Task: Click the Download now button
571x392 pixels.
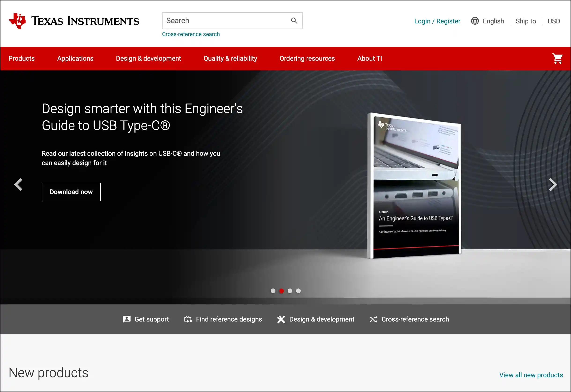Action: pos(71,192)
